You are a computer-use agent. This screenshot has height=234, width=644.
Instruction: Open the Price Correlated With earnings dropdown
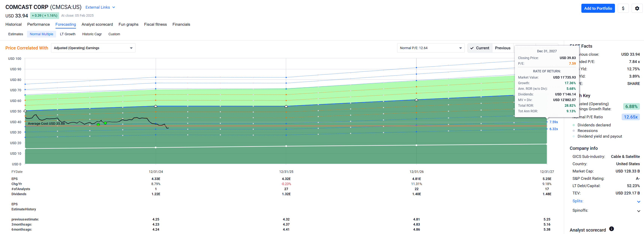coord(93,48)
